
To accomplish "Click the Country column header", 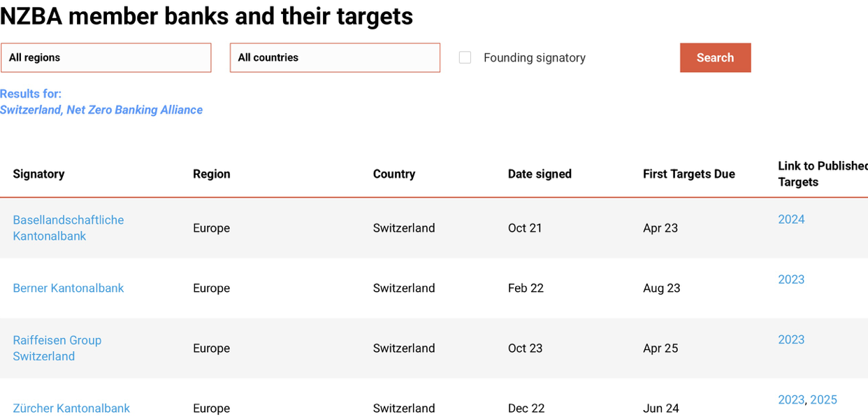I will [394, 174].
